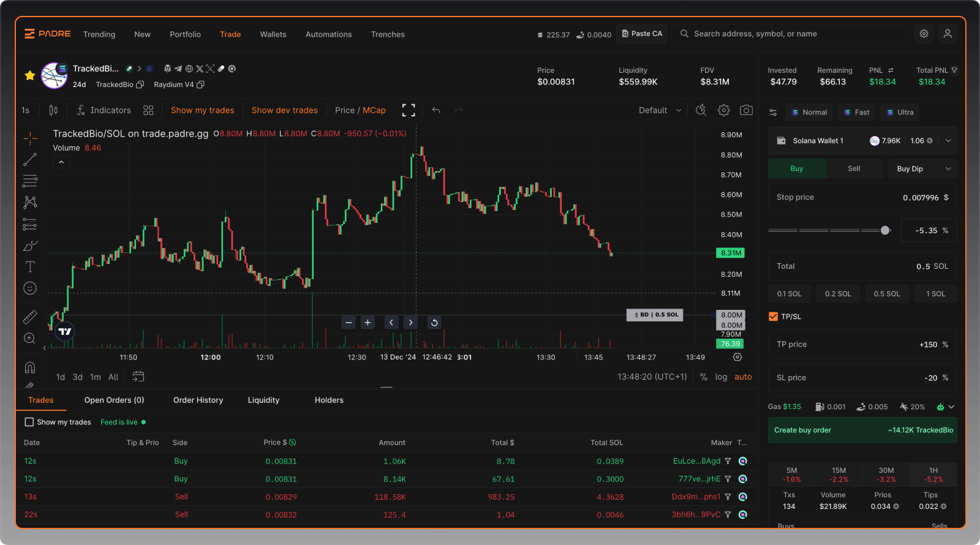Select the Text drawing tool
The height and width of the screenshot is (545, 980).
click(x=30, y=266)
